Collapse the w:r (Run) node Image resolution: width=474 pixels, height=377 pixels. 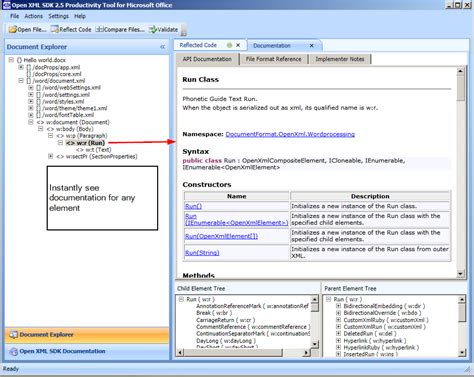pyautogui.click(x=60, y=143)
